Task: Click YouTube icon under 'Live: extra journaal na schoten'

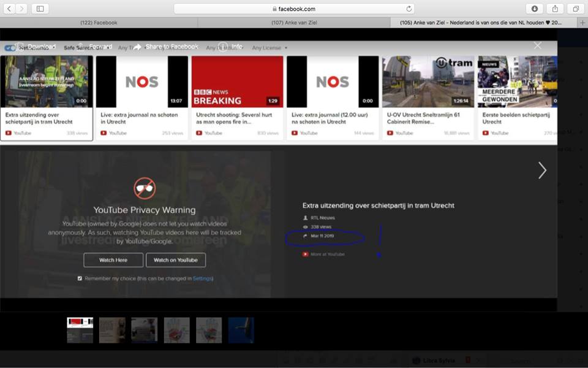Action: point(104,133)
